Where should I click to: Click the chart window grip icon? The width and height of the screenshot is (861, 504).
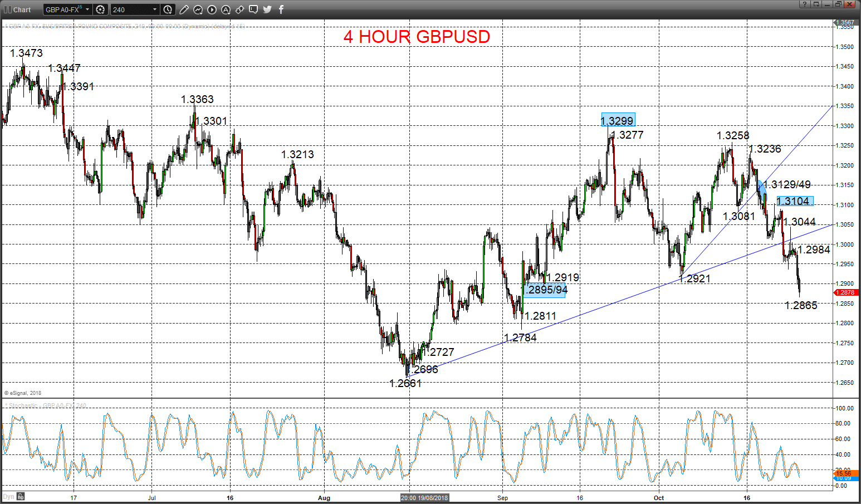tap(8, 9)
